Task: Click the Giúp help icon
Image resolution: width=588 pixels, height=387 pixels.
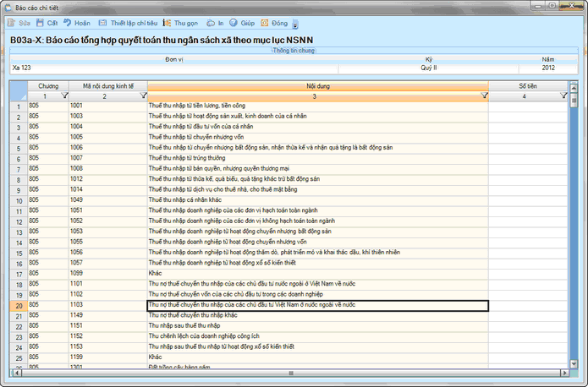Action: [x=234, y=23]
